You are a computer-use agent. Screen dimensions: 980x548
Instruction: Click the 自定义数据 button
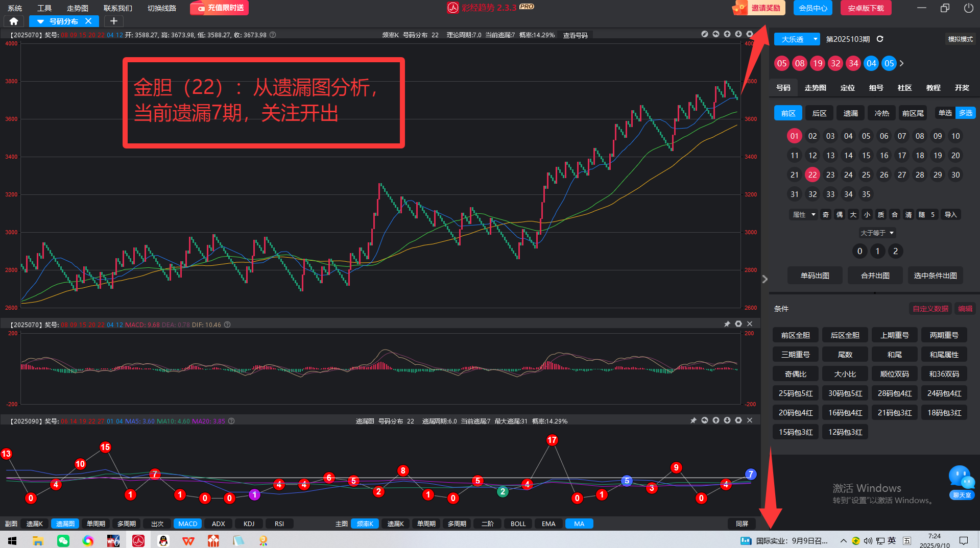point(930,309)
